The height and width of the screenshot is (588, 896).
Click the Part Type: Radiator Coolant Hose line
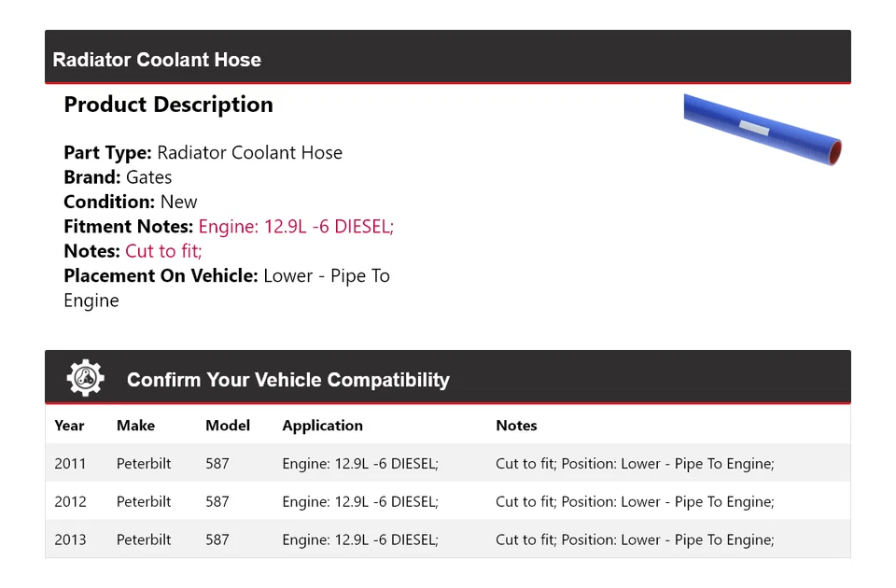pyautogui.click(x=203, y=152)
